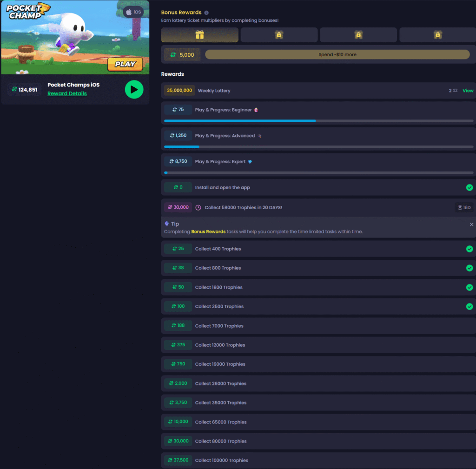Click checkmark on Collect 3500 Trophies
The width and height of the screenshot is (476, 469).
[x=469, y=307]
